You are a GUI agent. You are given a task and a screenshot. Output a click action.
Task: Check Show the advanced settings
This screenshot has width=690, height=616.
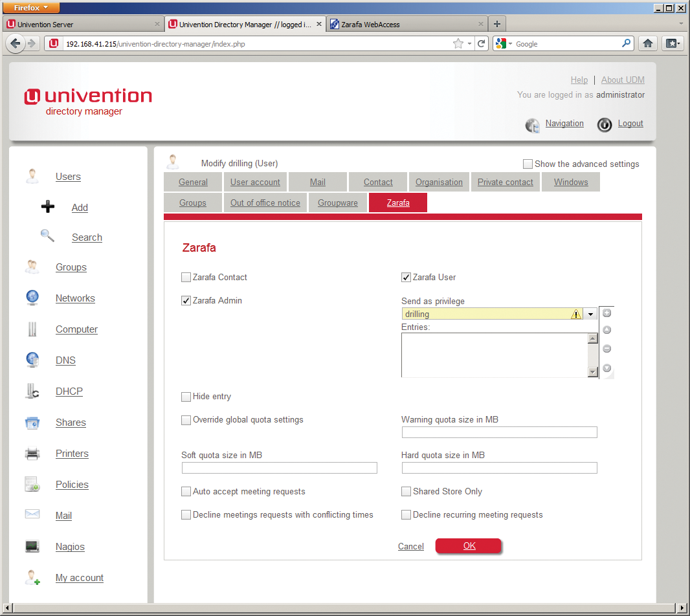pos(528,164)
